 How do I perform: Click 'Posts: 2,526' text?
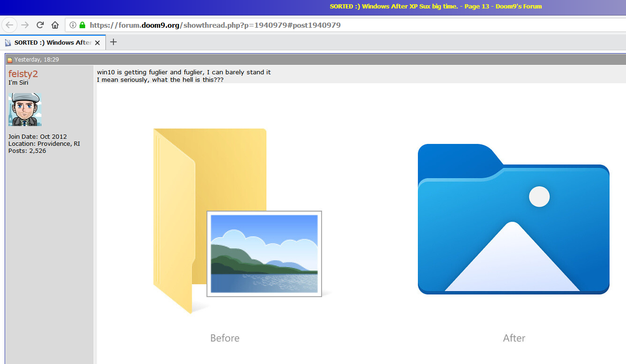pyautogui.click(x=27, y=151)
